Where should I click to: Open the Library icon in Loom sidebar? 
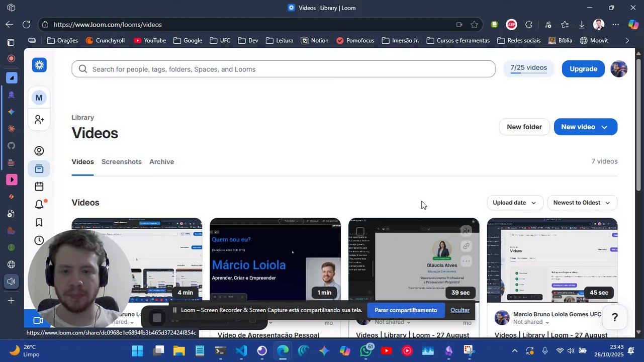[x=39, y=169]
